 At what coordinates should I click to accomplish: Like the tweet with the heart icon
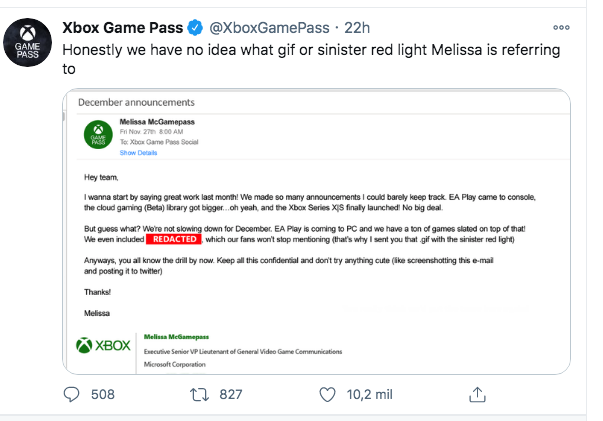[x=326, y=394]
